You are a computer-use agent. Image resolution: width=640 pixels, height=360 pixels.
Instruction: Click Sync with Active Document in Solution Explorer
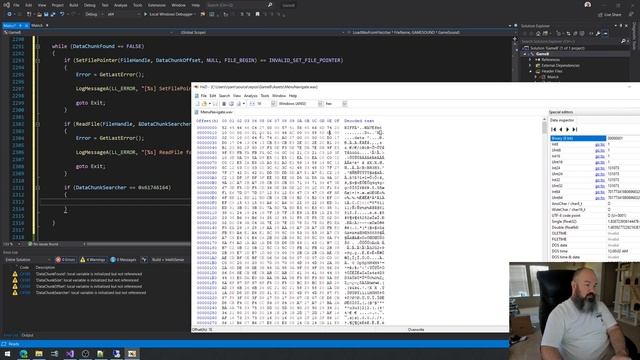[568, 33]
